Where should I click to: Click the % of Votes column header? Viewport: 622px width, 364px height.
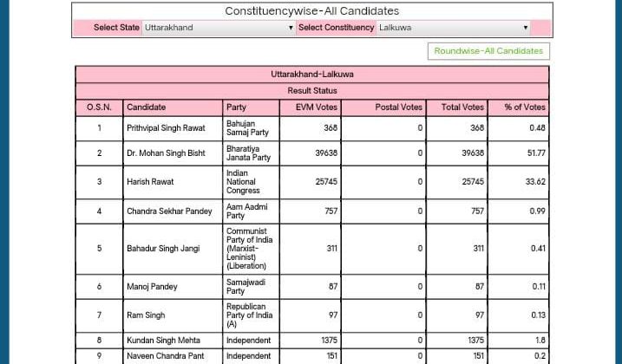(524, 107)
